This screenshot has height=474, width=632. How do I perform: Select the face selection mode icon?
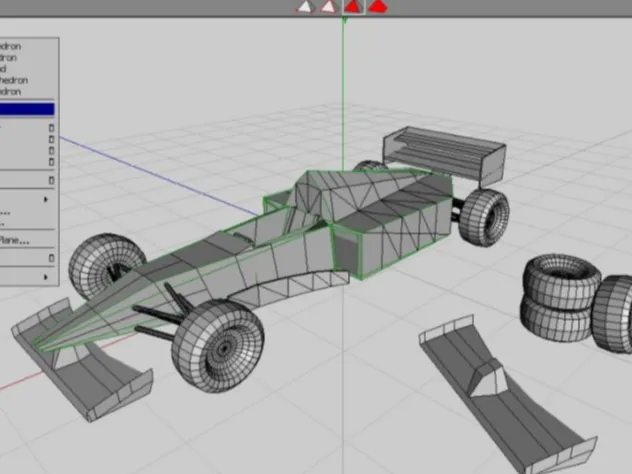click(x=353, y=7)
